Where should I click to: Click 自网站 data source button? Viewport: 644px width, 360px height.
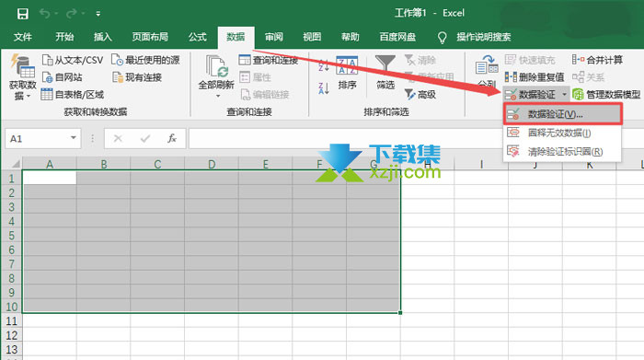click(62, 77)
